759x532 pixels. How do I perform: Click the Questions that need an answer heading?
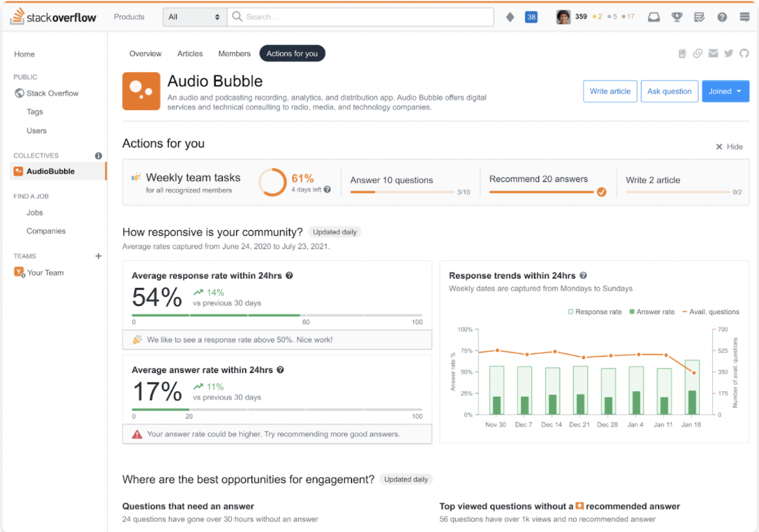point(188,507)
